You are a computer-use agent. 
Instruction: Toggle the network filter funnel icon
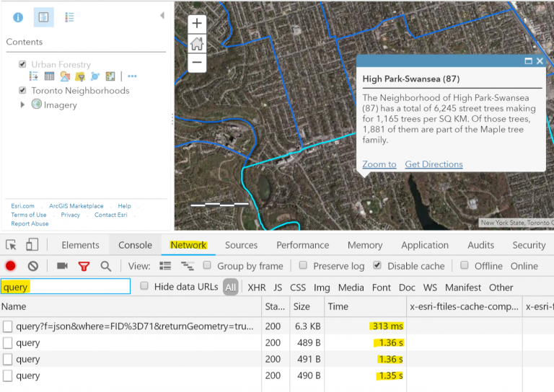click(x=84, y=266)
